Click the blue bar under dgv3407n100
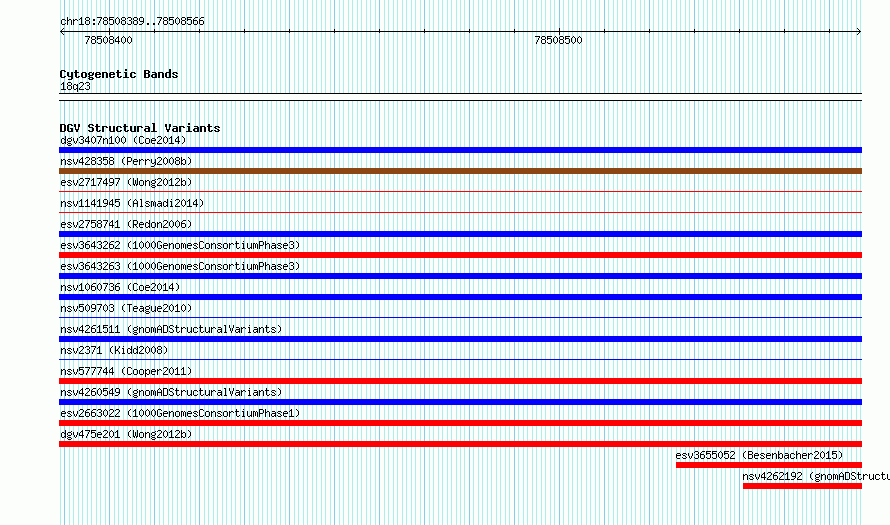This screenshot has width=890, height=525. pos(460,150)
